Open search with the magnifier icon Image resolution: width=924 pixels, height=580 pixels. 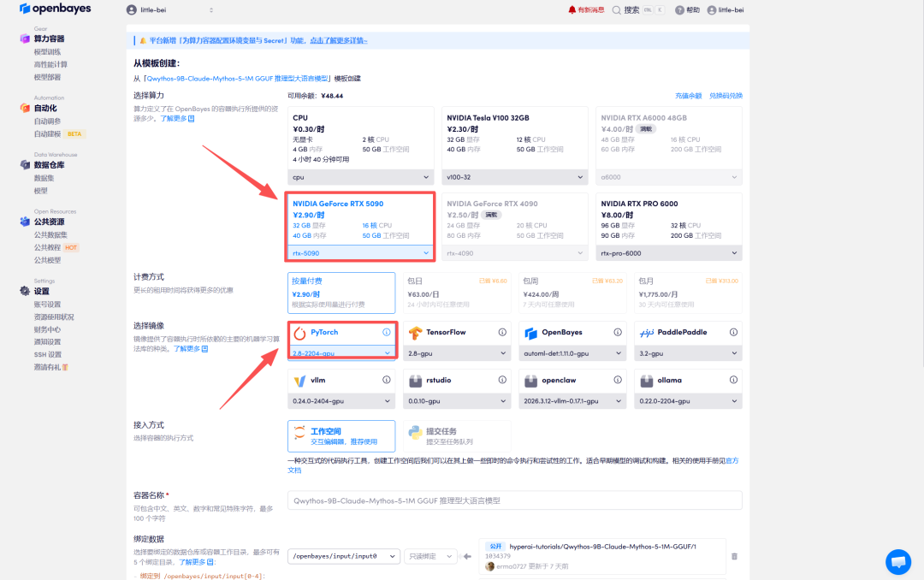coord(616,10)
